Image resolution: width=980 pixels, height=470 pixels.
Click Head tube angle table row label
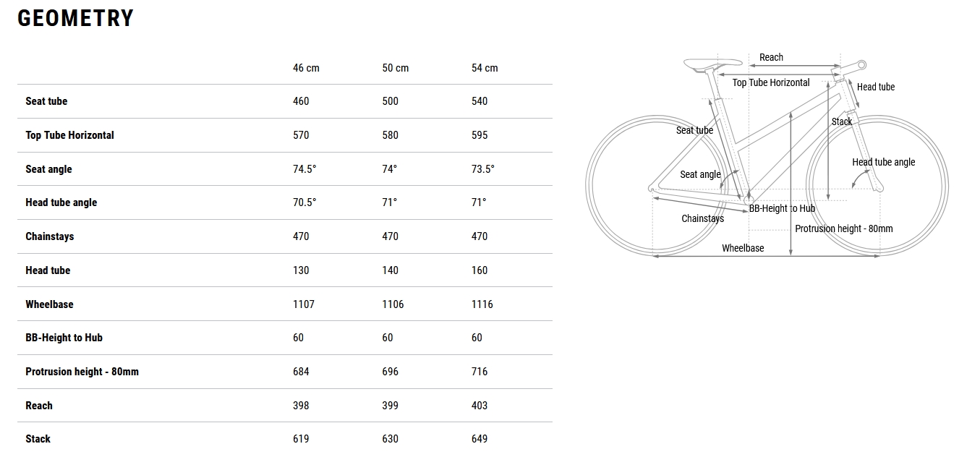(x=61, y=202)
